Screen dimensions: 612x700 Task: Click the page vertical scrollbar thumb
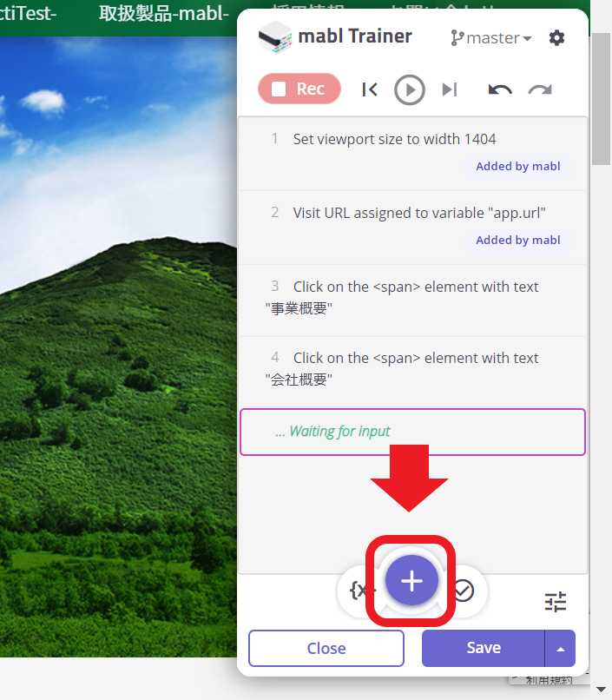click(x=601, y=98)
